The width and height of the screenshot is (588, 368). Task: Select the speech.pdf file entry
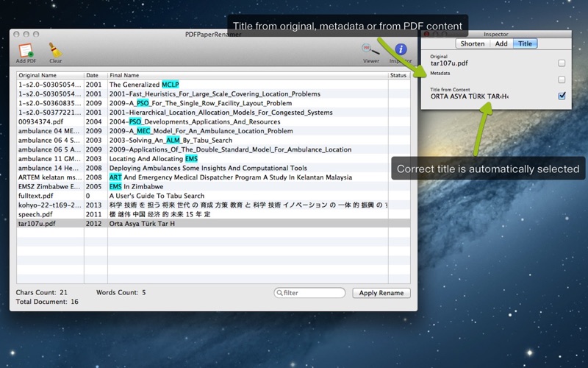pos(35,214)
